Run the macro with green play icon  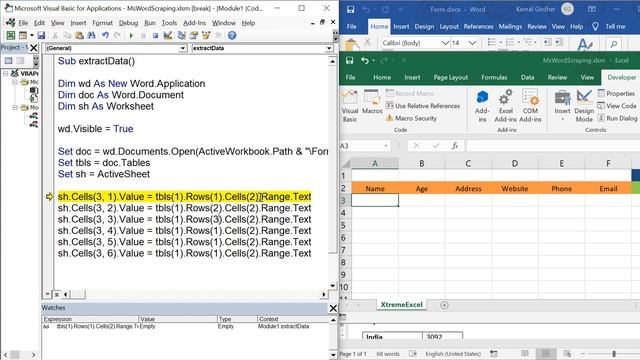click(x=131, y=36)
